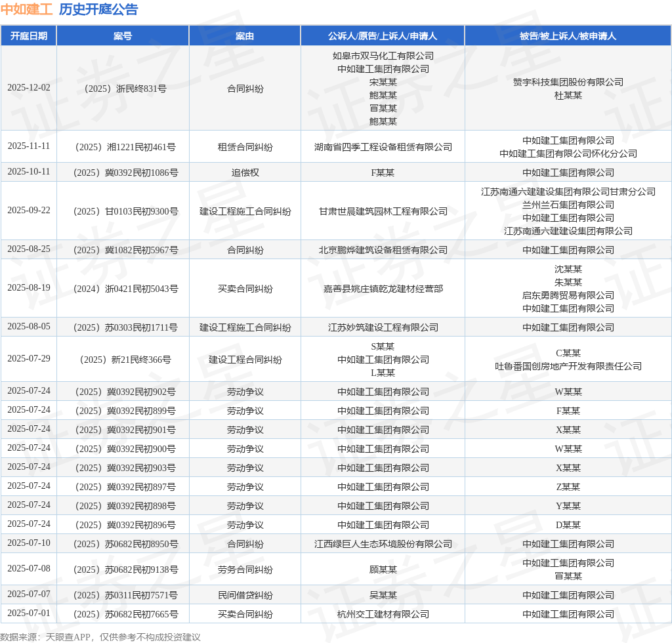Select case number (2025）冀0392民初901号

click(x=125, y=430)
